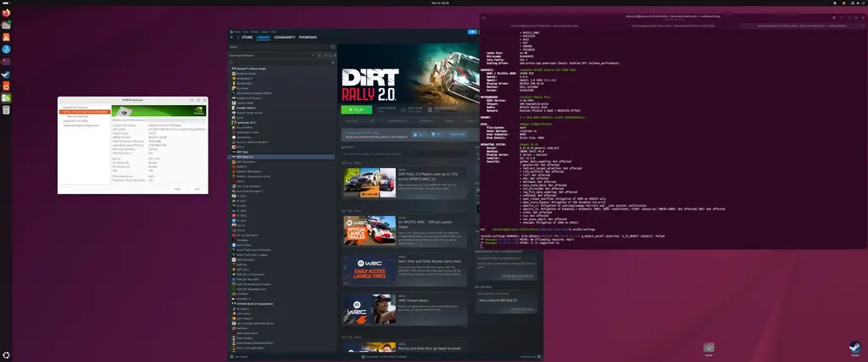The height and width of the screenshot is (362, 868).
Task: Click the Steam library search field
Action: point(278,63)
